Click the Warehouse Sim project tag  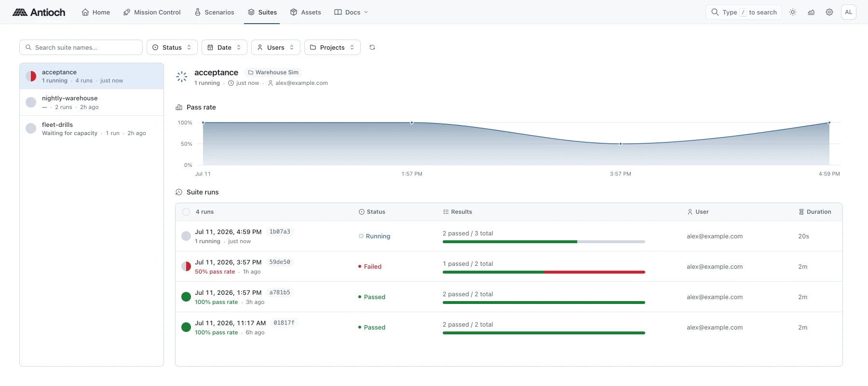(273, 72)
